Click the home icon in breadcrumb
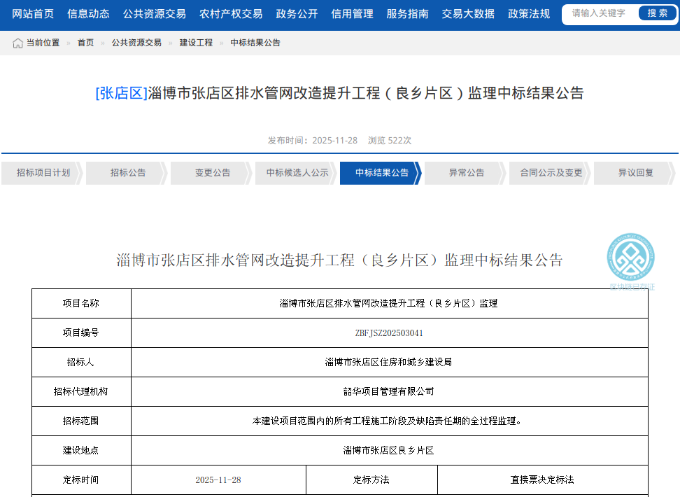This screenshot has width=680, height=497. (18, 43)
